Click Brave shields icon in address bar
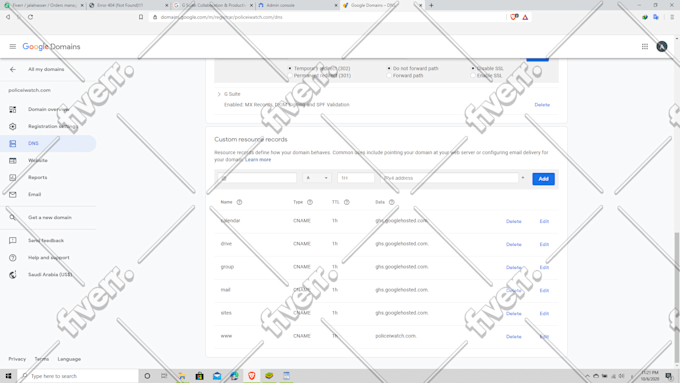The image size is (680, 383). pos(514,17)
